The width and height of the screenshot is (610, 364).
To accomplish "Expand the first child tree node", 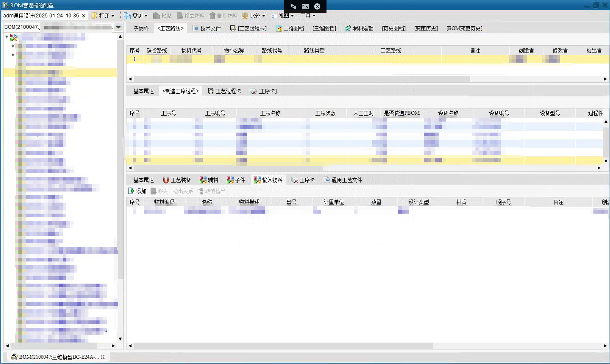I will pyautogui.click(x=13, y=46).
